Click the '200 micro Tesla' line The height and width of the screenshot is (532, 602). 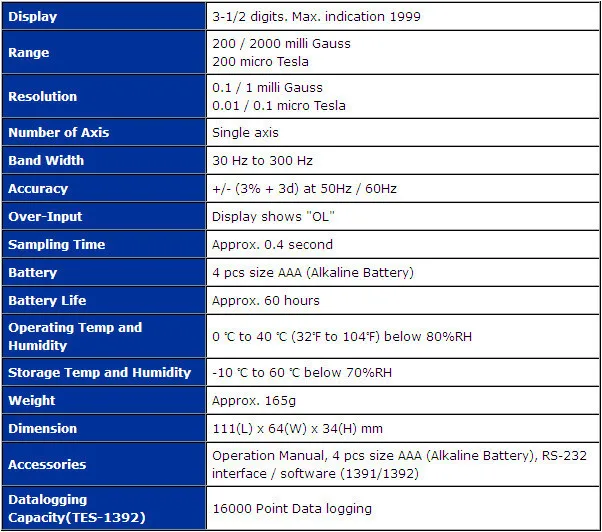[x=260, y=61]
